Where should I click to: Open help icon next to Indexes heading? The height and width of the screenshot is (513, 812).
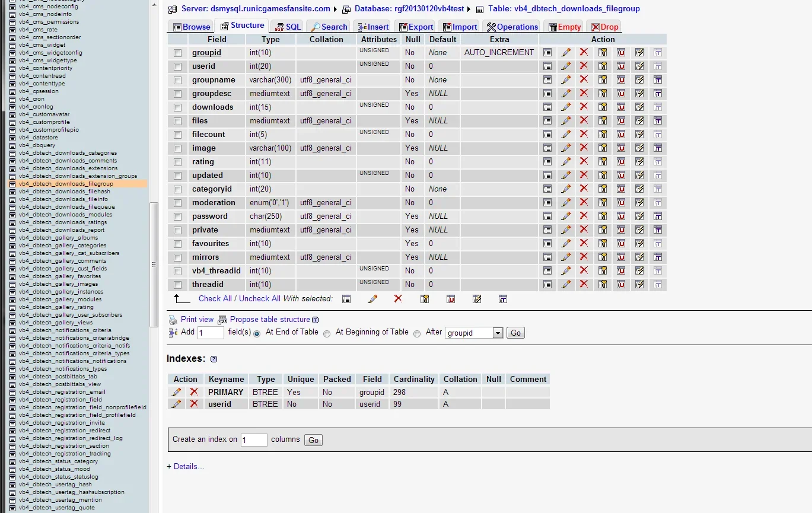214,359
